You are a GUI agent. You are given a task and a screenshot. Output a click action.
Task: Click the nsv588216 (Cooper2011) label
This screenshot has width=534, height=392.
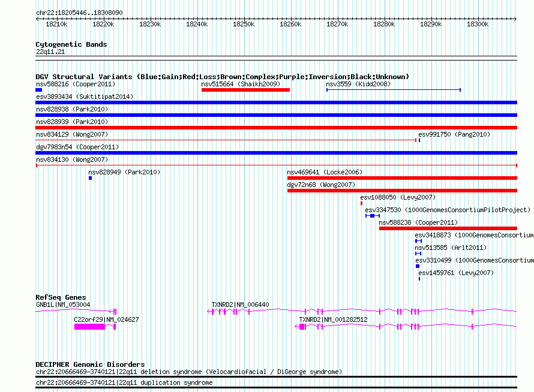click(76, 84)
